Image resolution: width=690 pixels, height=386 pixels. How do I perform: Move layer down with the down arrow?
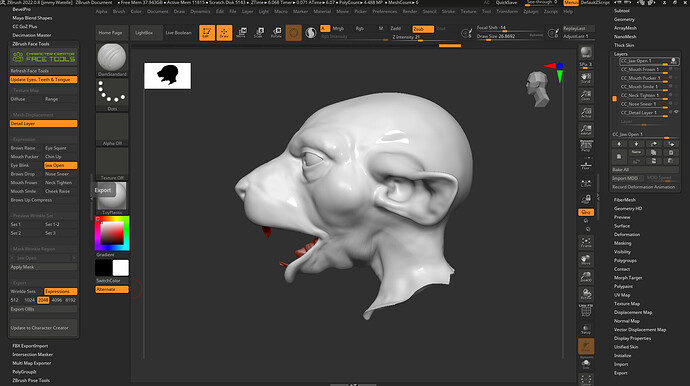coord(636,144)
